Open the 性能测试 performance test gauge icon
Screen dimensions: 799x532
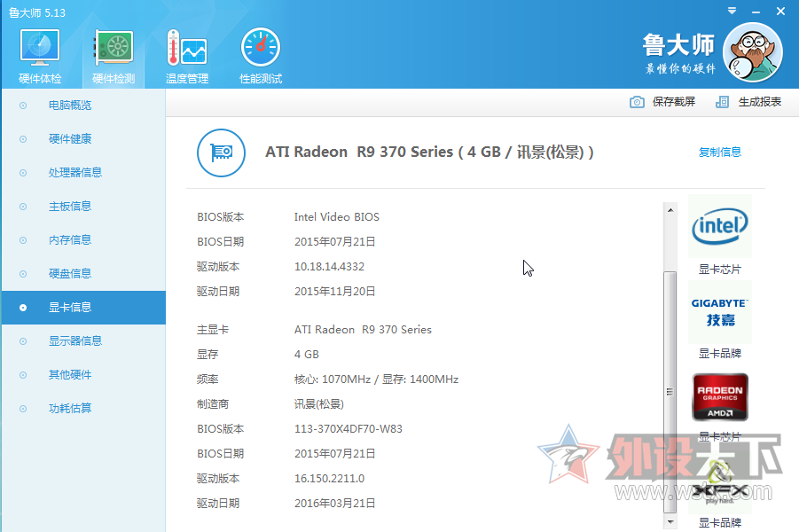261,47
